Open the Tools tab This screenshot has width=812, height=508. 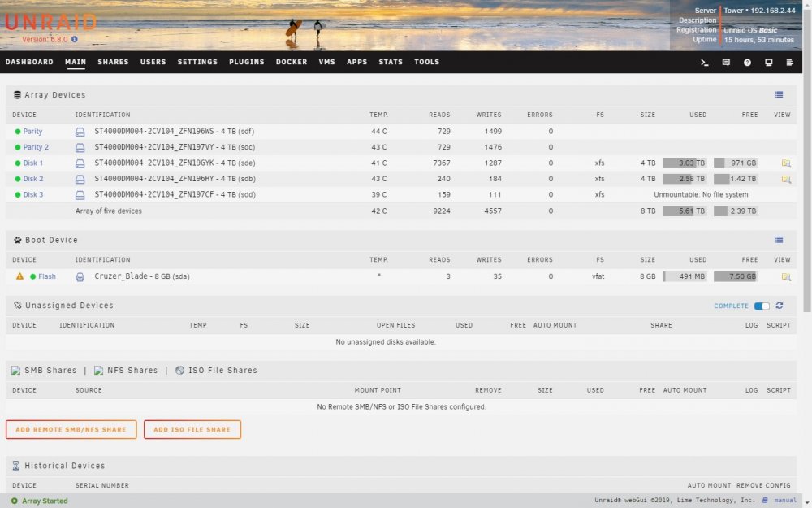(427, 62)
